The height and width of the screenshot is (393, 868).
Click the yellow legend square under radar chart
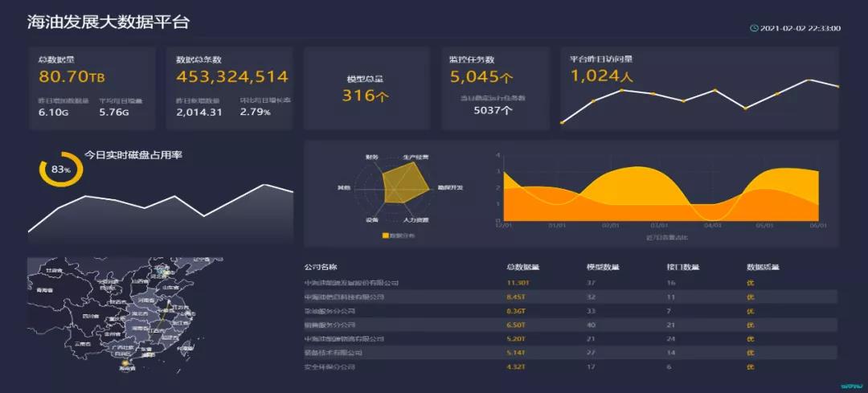tap(384, 235)
